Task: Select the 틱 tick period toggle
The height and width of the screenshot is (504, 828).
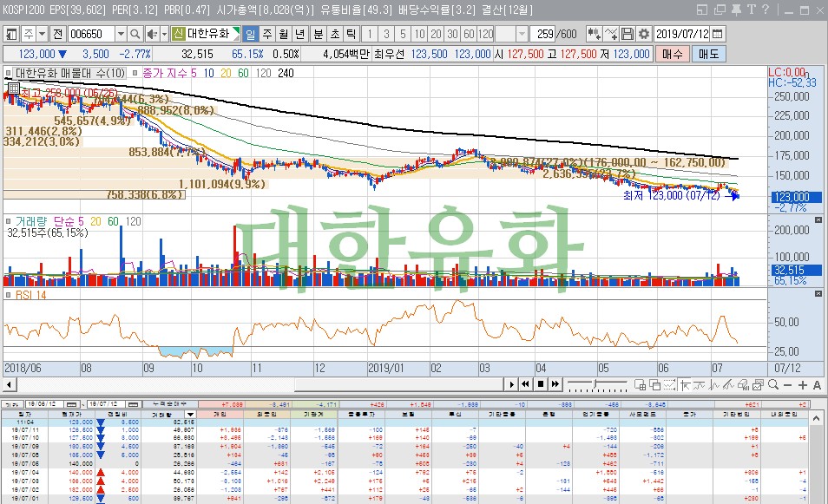Action: pos(352,35)
